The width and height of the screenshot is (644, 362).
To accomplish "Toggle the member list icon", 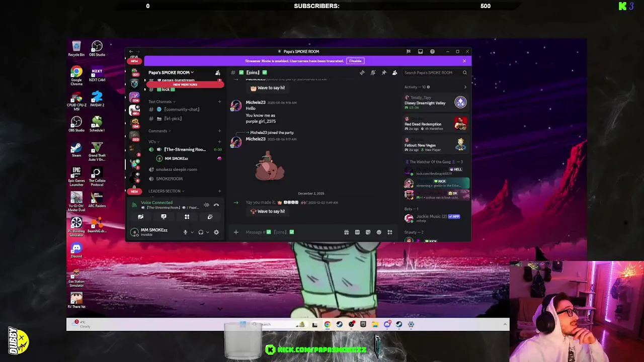I will pyautogui.click(x=394, y=72).
